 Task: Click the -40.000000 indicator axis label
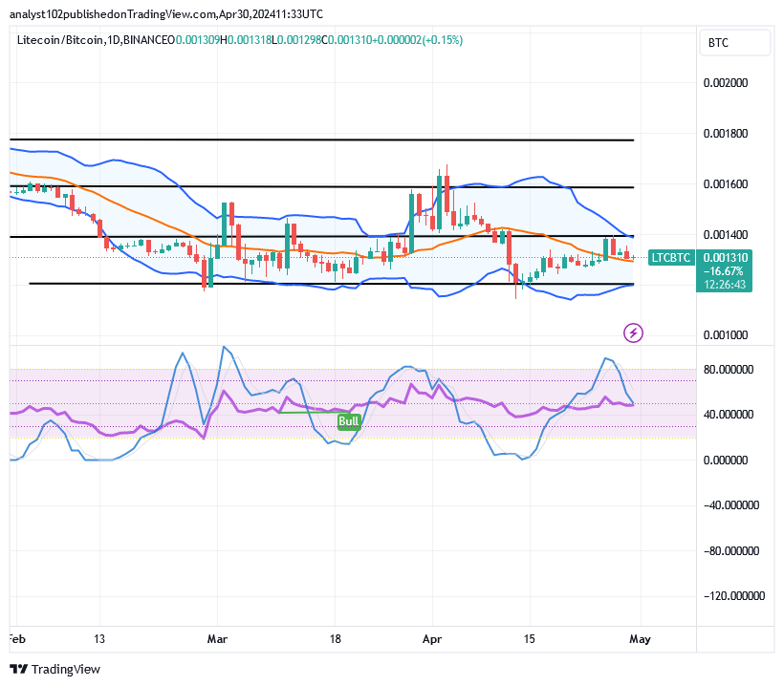point(731,505)
